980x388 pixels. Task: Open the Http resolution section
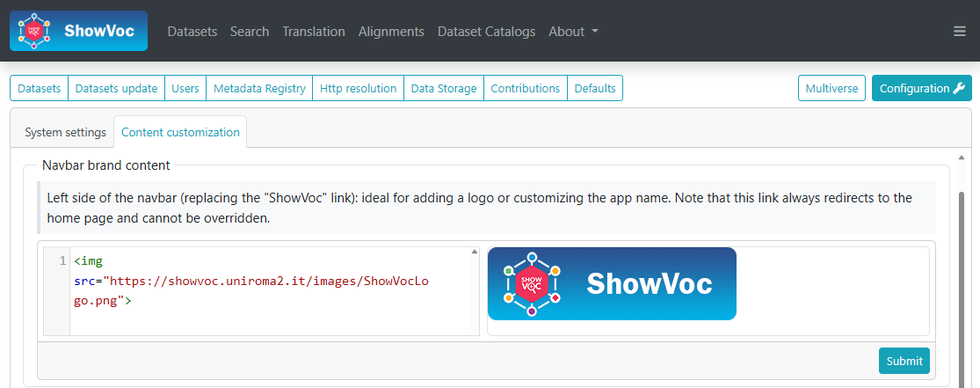pyautogui.click(x=358, y=88)
